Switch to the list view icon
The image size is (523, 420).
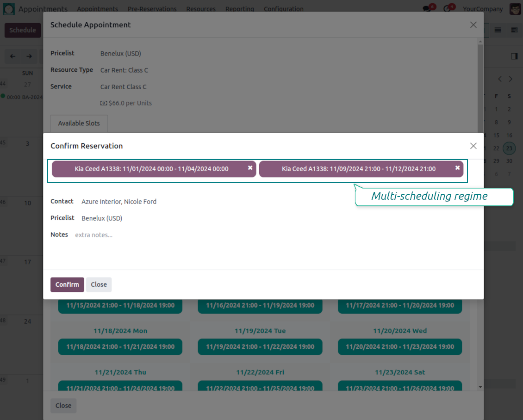(x=498, y=30)
